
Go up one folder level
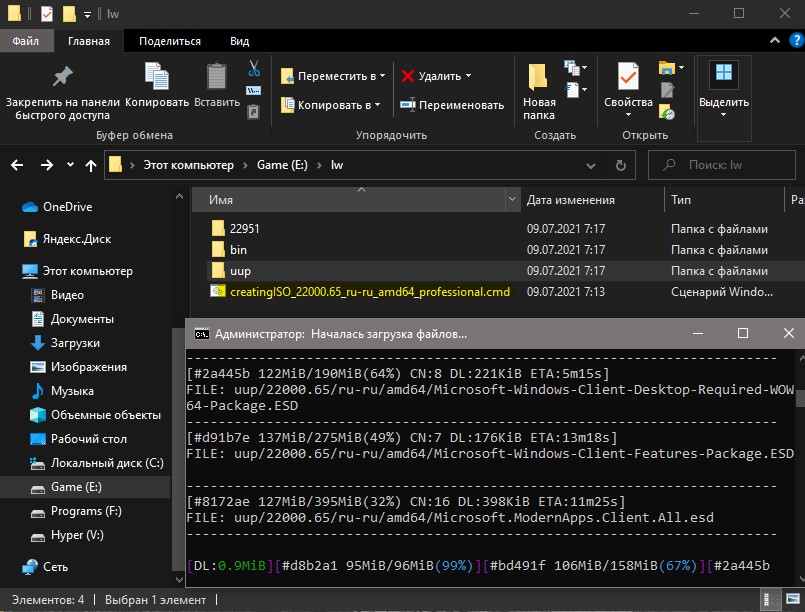click(91, 165)
